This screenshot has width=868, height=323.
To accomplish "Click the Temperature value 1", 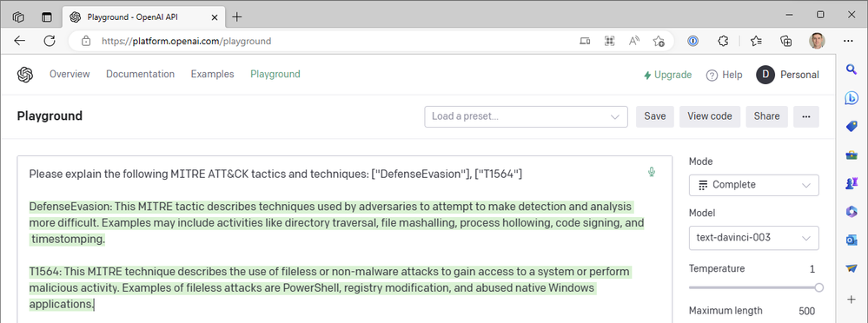I will coord(812,269).
